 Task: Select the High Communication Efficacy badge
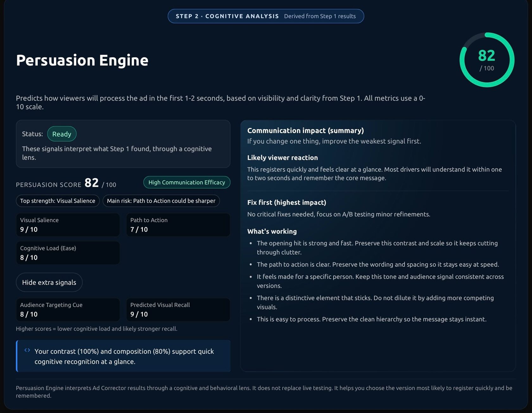pyautogui.click(x=187, y=182)
